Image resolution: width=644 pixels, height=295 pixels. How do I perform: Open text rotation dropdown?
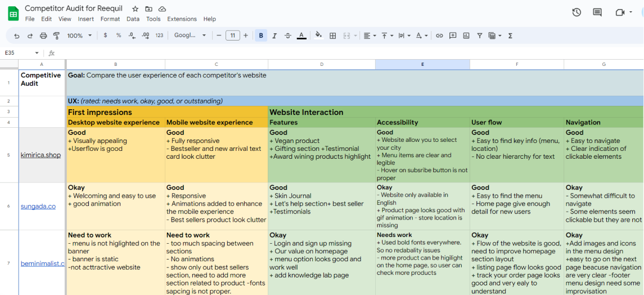422,35
